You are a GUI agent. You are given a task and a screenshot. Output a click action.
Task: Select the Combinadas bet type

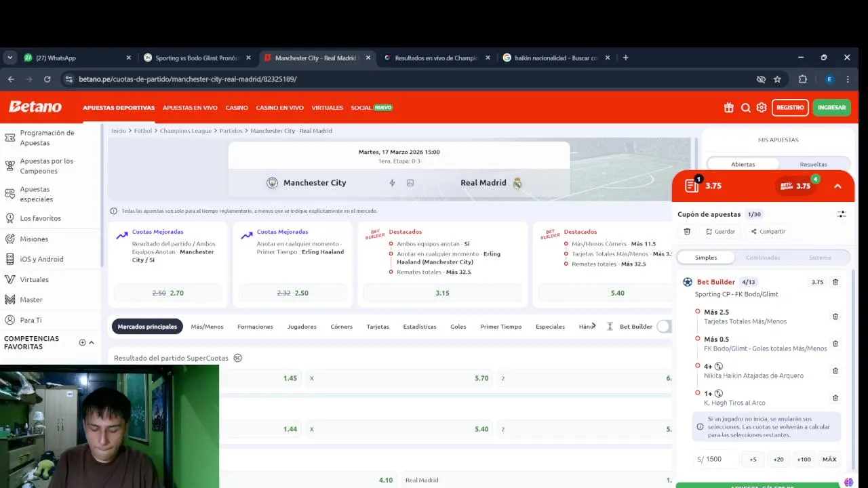pyautogui.click(x=763, y=258)
